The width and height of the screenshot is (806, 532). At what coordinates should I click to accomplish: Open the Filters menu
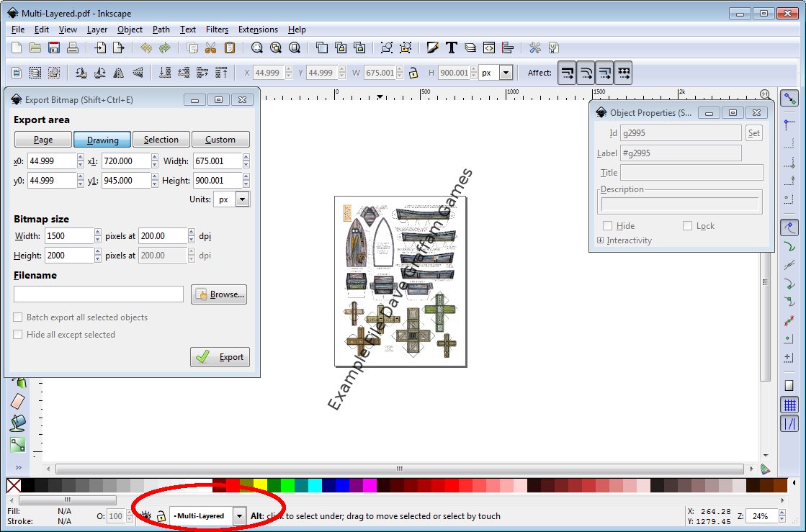click(x=217, y=30)
